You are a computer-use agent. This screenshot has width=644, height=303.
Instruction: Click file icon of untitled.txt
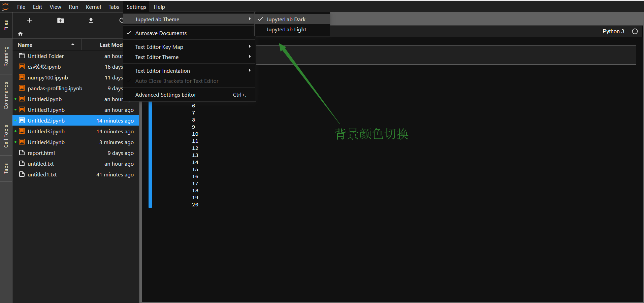pyautogui.click(x=22, y=163)
